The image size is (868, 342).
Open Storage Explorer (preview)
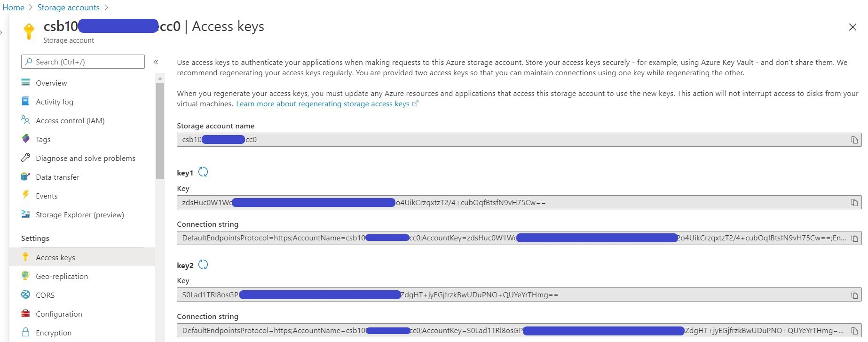click(x=79, y=215)
